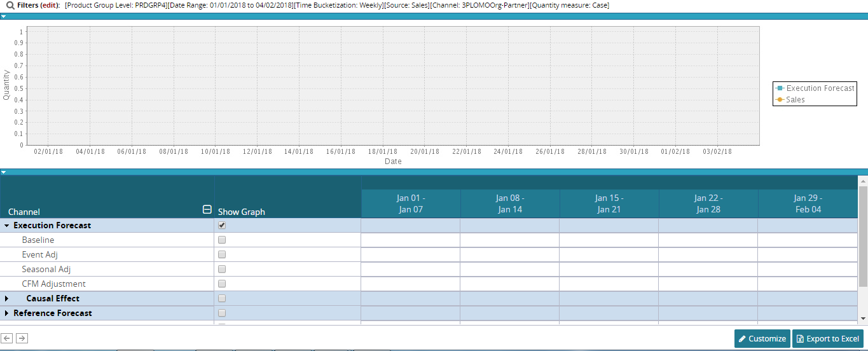Click the Baseline cell for Jan 01 - Jan 07
Screen dimensions: 868x351
pos(410,240)
